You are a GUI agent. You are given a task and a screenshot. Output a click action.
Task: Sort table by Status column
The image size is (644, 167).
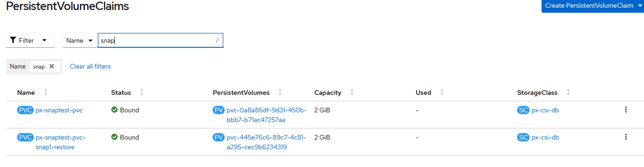pyautogui.click(x=141, y=92)
